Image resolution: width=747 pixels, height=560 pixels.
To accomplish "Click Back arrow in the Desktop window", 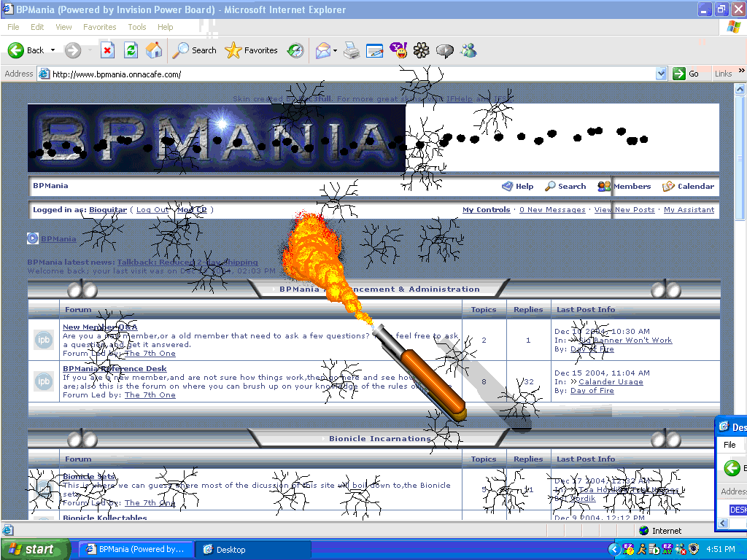I will (x=732, y=467).
